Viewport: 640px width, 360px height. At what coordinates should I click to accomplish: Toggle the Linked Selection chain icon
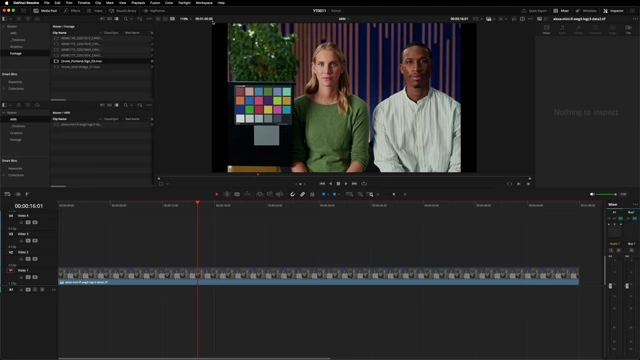click(x=302, y=194)
